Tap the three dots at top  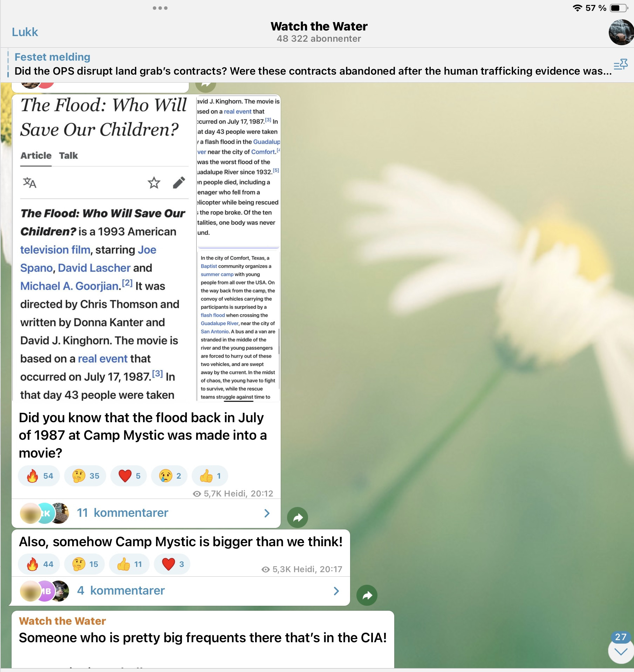[160, 8]
